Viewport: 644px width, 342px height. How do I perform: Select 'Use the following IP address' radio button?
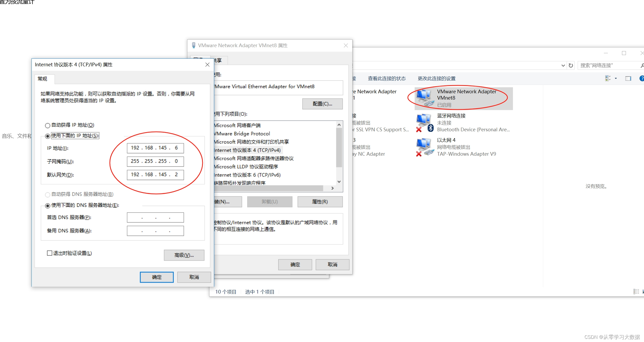48,136
